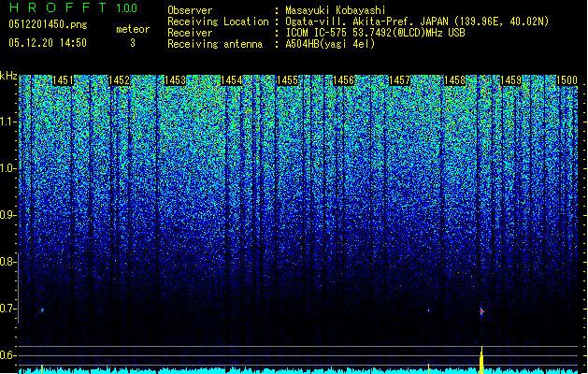Select the filename 0512201450.png
The height and width of the screenshot is (374, 588).
(48, 24)
